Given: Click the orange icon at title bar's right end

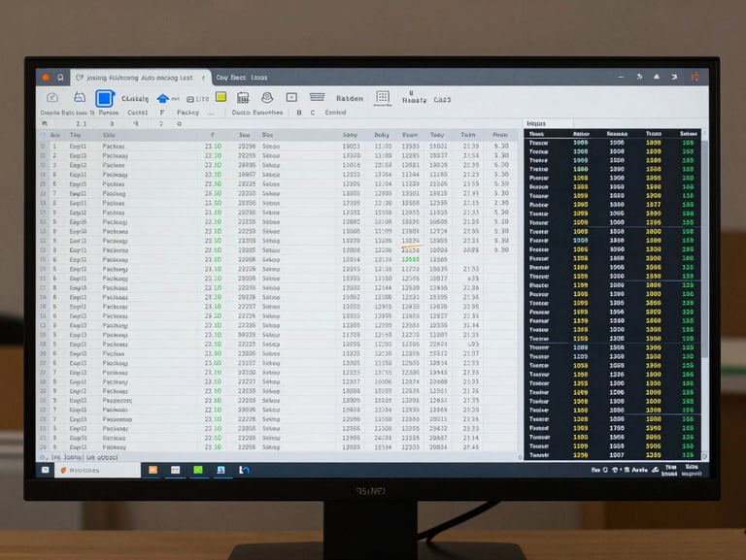Looking at the screenshot, I should 695,77.
